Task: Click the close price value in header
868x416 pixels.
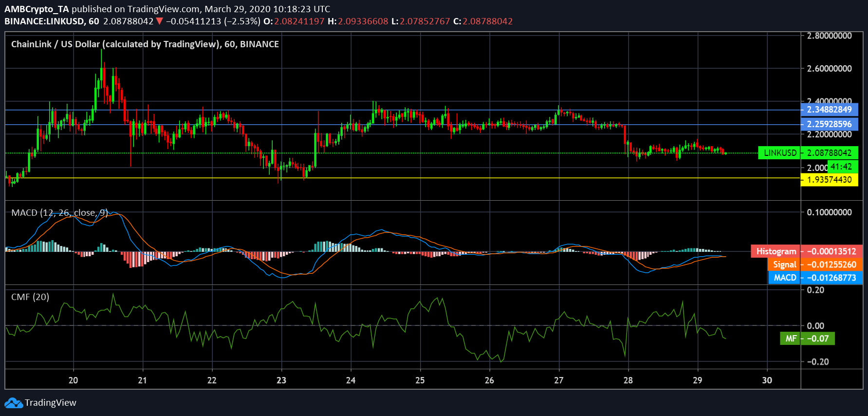Action: [x=488, y=21]
